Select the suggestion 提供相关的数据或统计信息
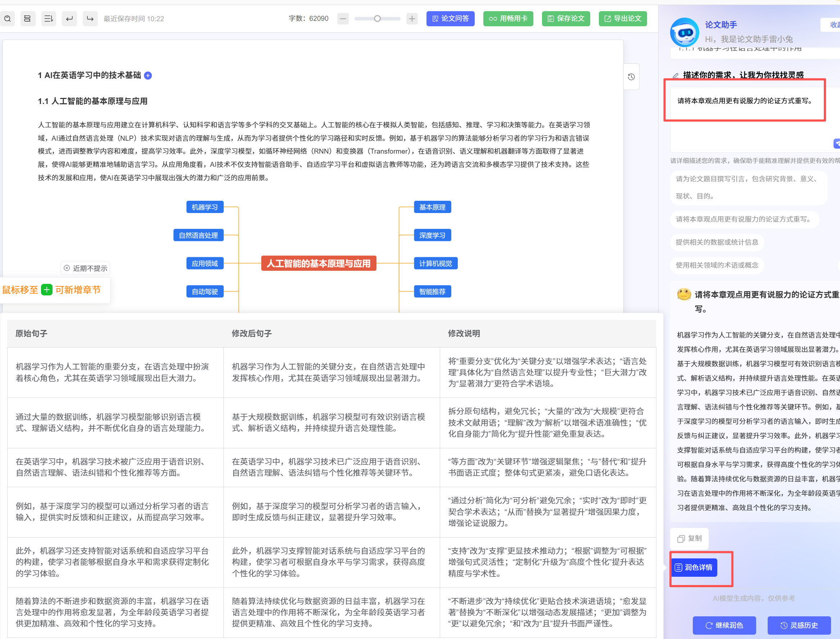This screenshot has width=840, height=639. click(x=717, y=242)
